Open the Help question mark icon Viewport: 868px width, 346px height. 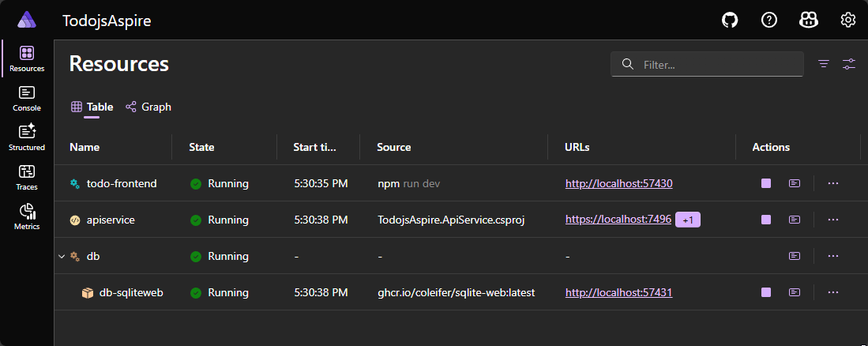(769, 21)
